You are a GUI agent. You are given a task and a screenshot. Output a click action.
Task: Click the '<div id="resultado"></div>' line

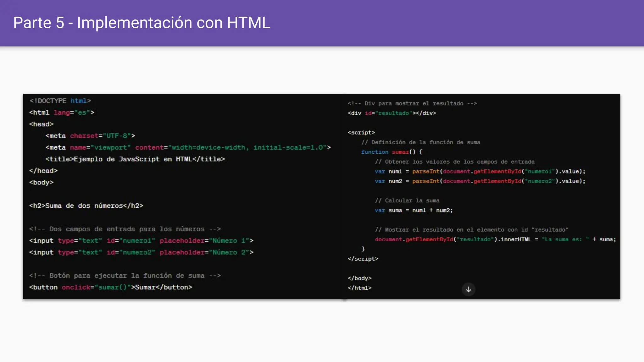click(392, 113)
